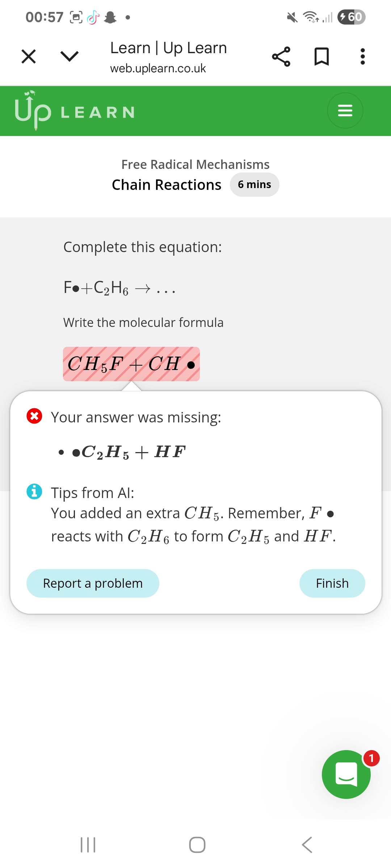
Task: Tap the share icon
Action: (281, 56)
